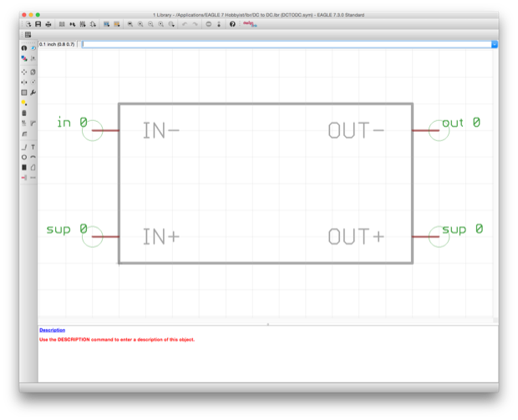Click the grid coordinate readout '0.1 inch'
This screenshot has width=518, height=420.
click(x=57, y=44)
